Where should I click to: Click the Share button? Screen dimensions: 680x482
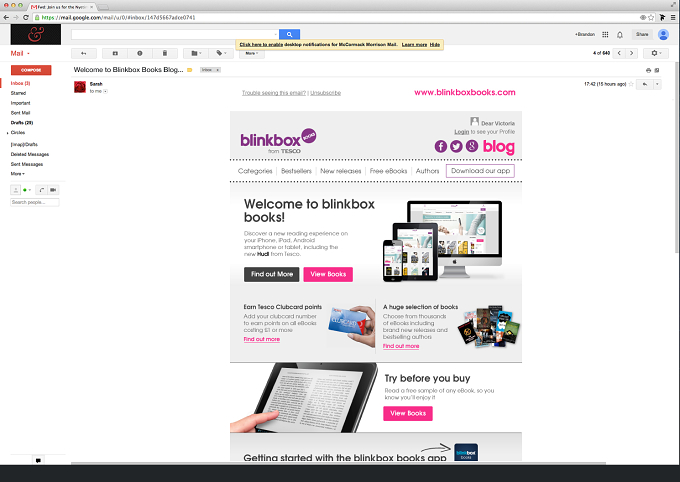(642, 34)
